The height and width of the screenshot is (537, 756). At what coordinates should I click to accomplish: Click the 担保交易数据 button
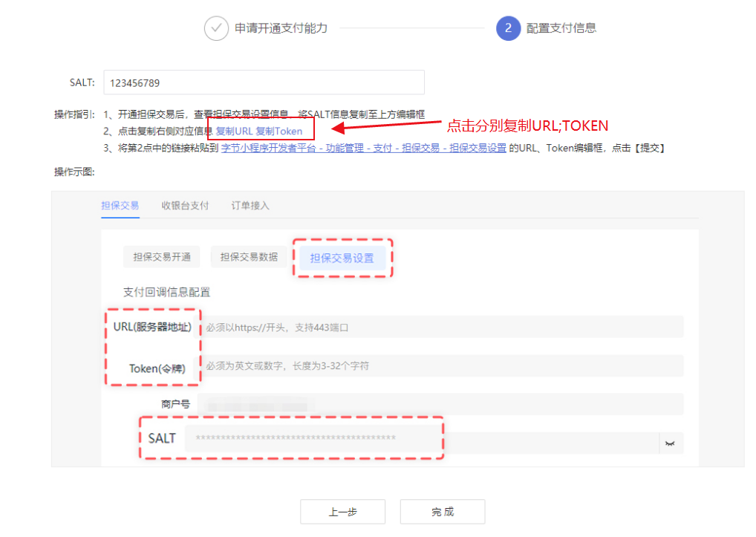[252, 256]
